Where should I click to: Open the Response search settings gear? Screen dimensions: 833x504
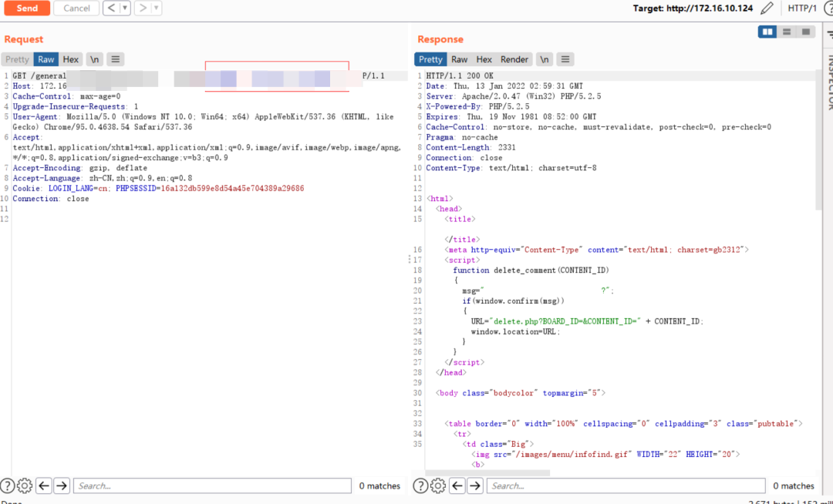(x=438, y=486)
